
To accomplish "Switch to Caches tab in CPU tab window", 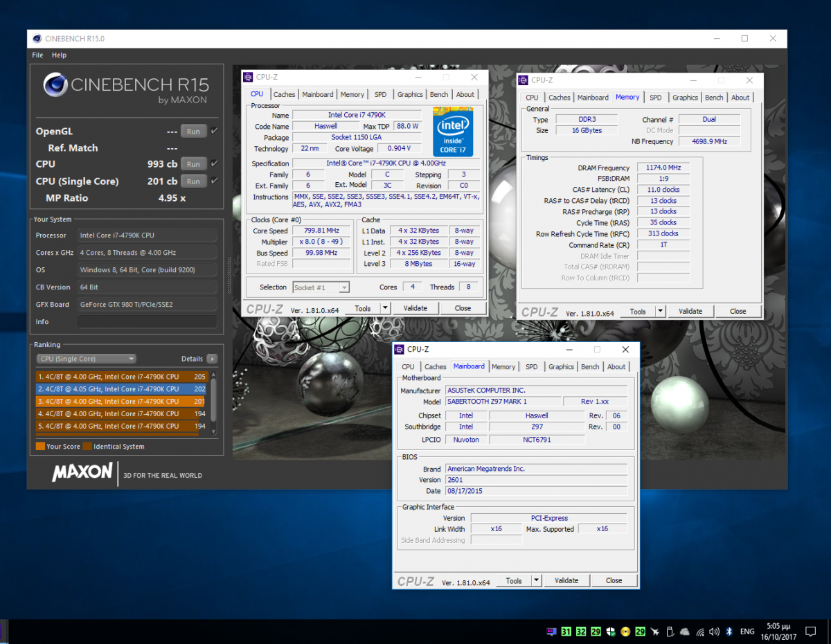I will point(284,94).
